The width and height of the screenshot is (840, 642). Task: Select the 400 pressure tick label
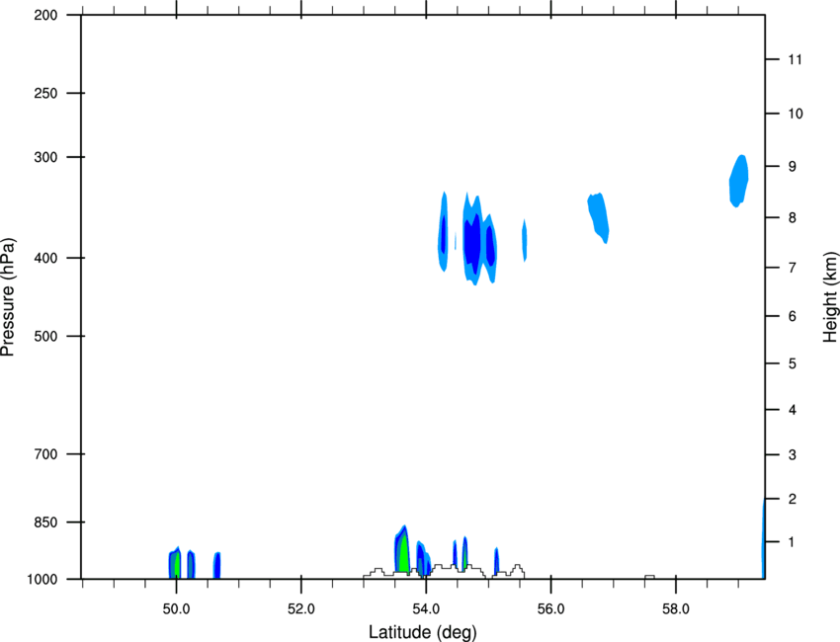point(45,258)
